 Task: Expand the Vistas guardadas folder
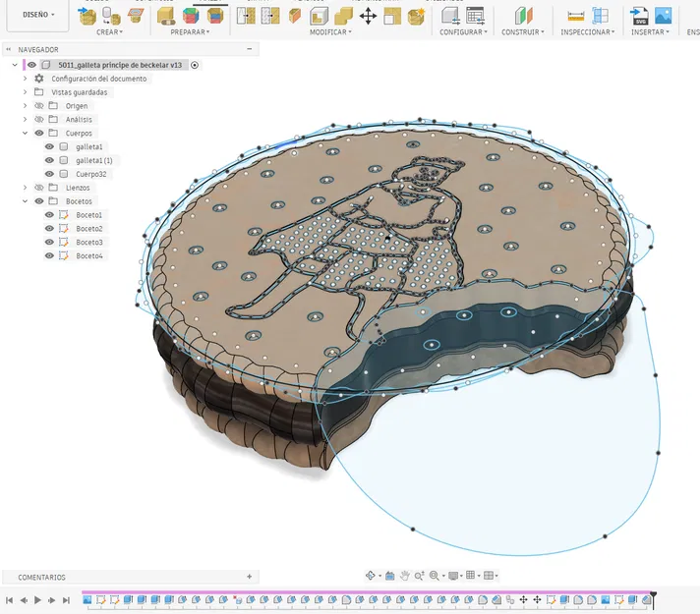click(x=25, y=92)
